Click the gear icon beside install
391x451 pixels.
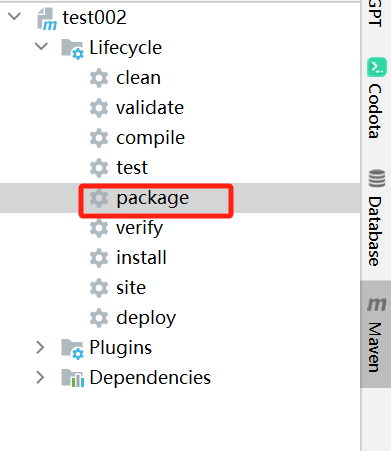coord(99,258)
